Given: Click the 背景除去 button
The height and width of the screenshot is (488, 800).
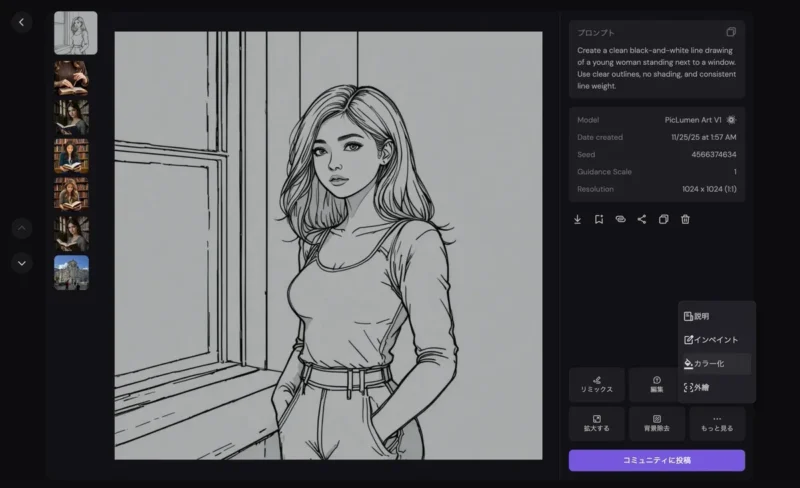Looking at the screenshot, I should click(x=656, y=423).
